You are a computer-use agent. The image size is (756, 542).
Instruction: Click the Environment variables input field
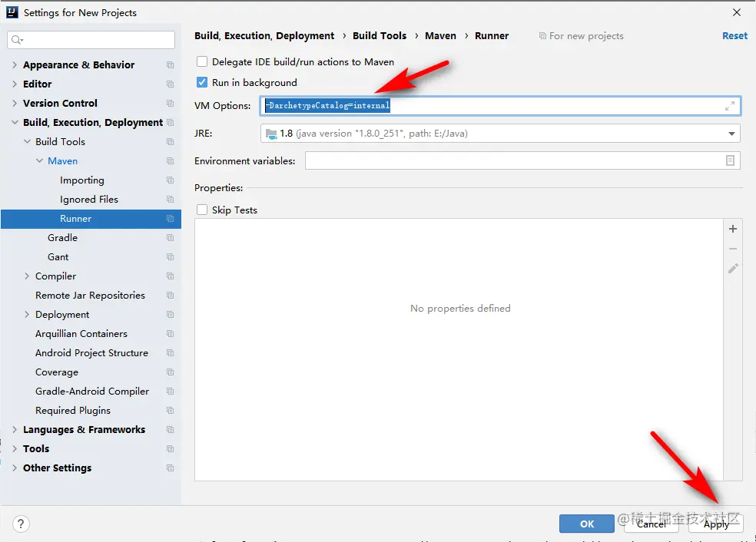pyautogui.click(x=522, y=160)
